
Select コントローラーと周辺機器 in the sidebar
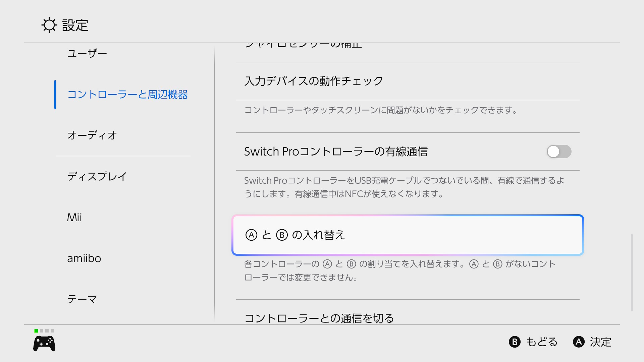coord(127,95)
